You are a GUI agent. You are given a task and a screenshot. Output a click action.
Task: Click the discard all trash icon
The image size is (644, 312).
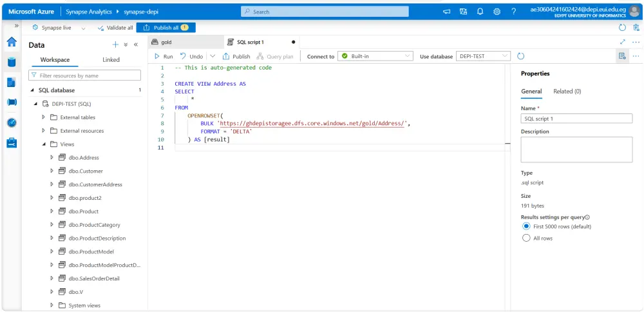coord(636,28)
